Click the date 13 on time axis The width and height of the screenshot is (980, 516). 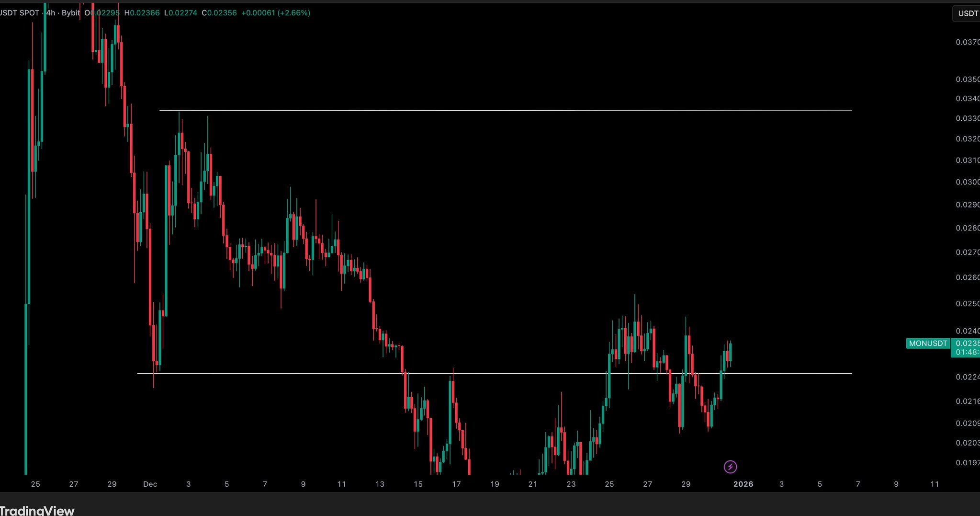(x=380, y=484)
